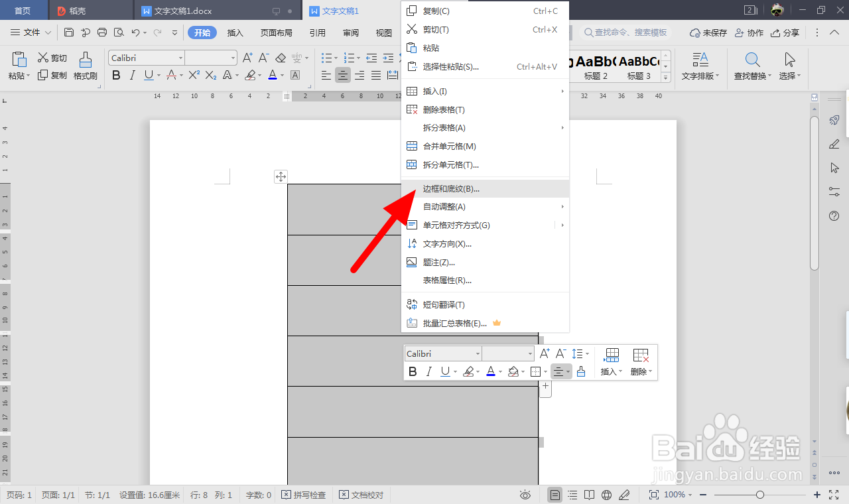Click the Clear Formatting eraser icon

coord(280,58)
